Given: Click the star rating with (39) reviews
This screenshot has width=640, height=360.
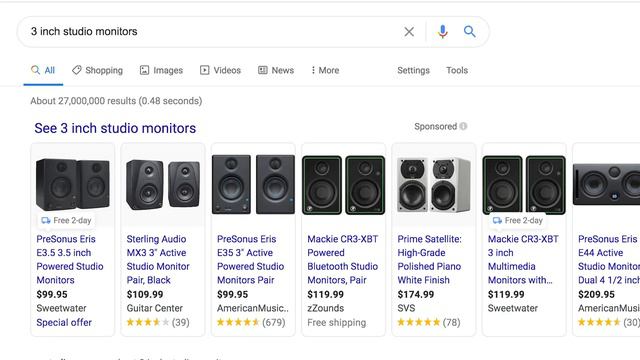Looking at the screenshot, I should tap(158, 322).
